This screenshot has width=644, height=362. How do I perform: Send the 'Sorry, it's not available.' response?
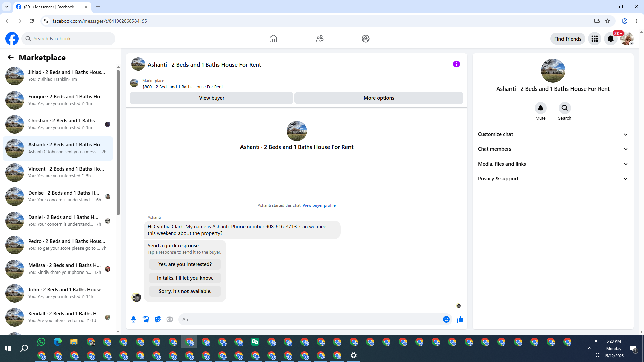click(185, 291)
